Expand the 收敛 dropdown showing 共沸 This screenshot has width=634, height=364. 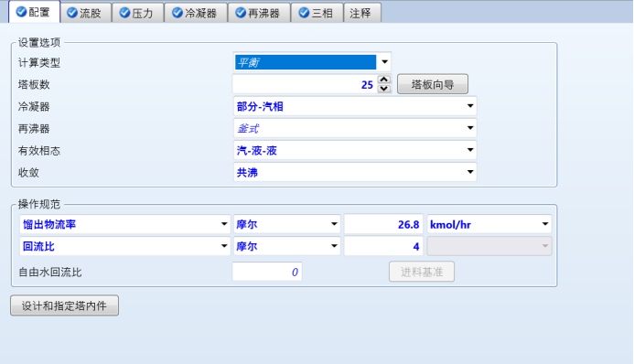coord(470,172)
